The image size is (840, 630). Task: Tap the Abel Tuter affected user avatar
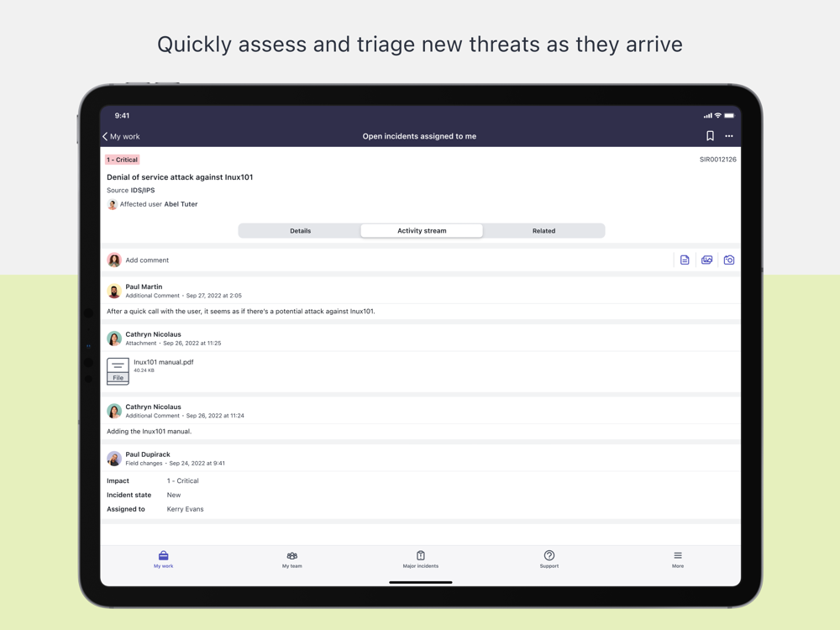coord(112,204)
